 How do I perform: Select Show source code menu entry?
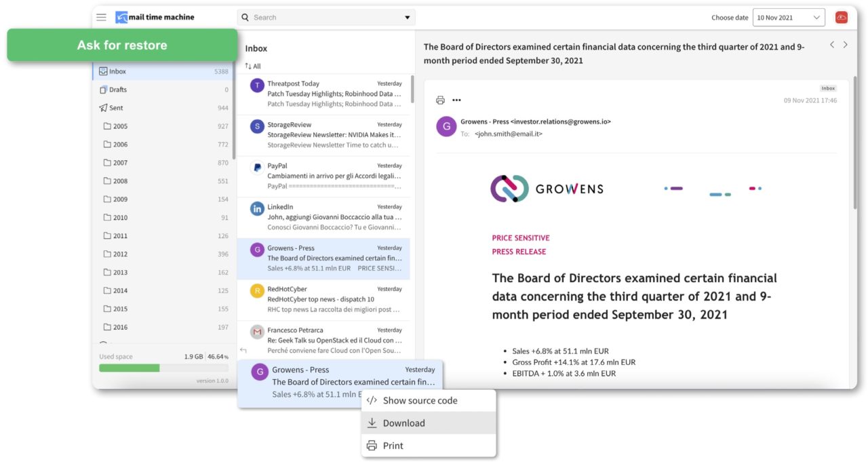(x=429, y=400)
